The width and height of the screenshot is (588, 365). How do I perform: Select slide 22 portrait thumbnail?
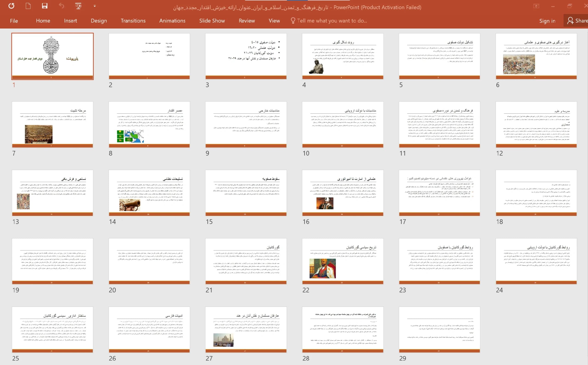tap(342, 261)
